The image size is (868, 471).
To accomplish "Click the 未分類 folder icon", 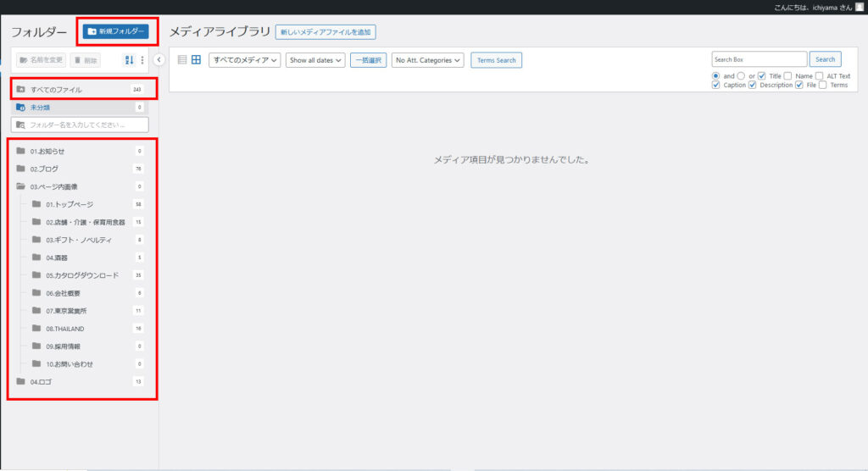I will pyautogui.click(x=20, y=108).
